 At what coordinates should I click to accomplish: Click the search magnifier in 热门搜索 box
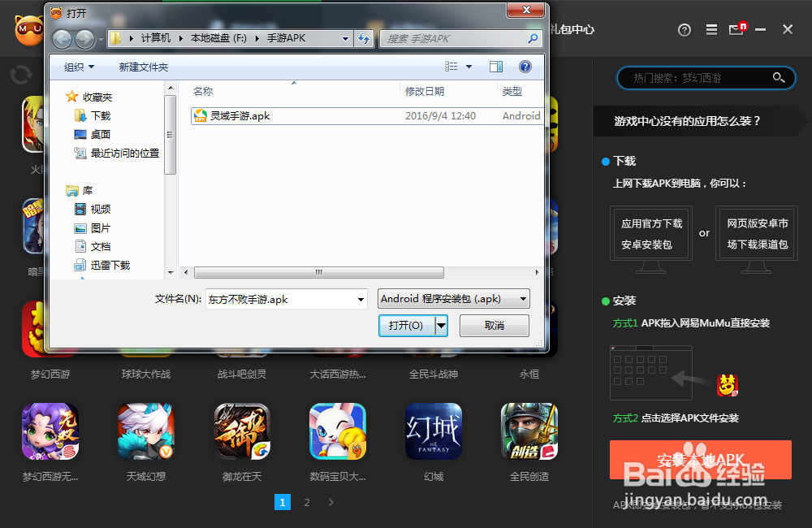point(779,78)
